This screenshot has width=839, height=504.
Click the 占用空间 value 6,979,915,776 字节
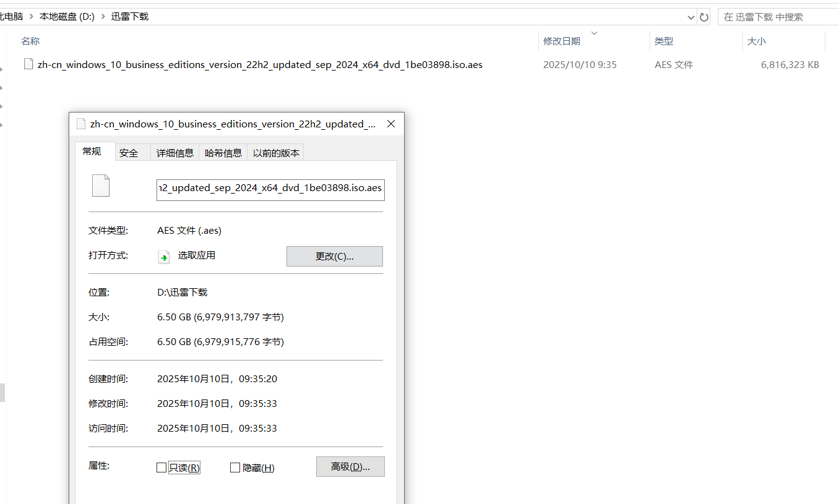pos(221,341)
